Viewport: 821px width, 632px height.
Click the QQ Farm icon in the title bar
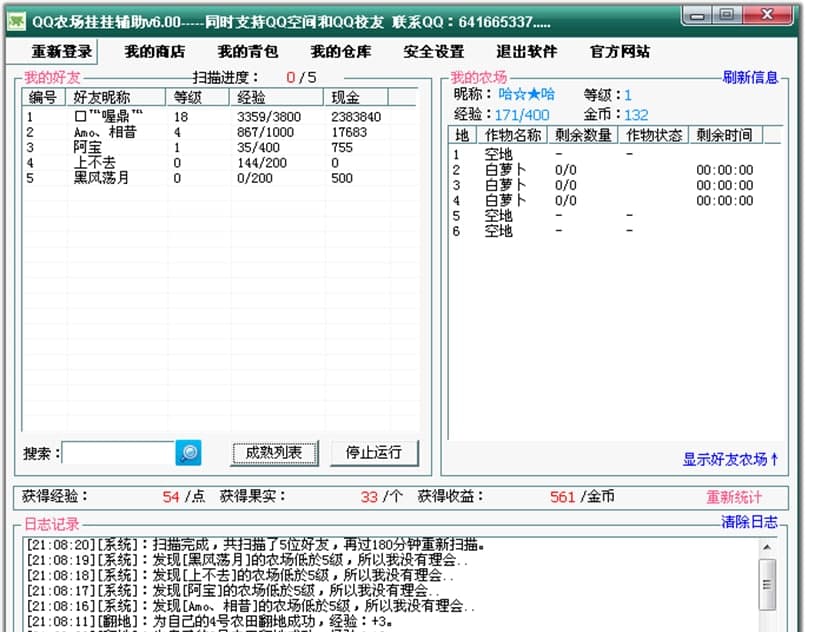tap(16, 15)
